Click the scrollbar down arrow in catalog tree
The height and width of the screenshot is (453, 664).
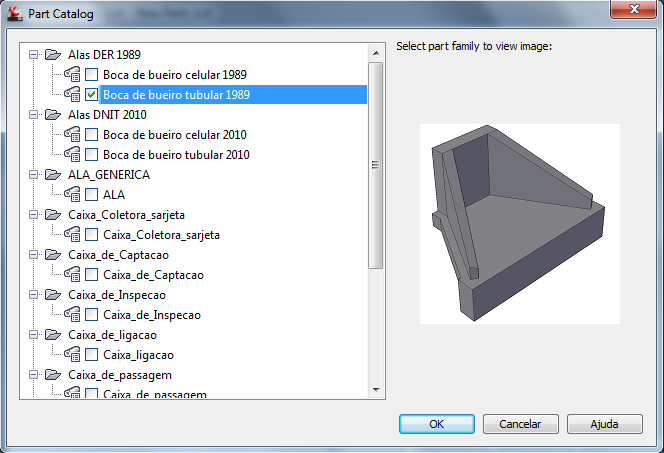(x=376, y=389)
